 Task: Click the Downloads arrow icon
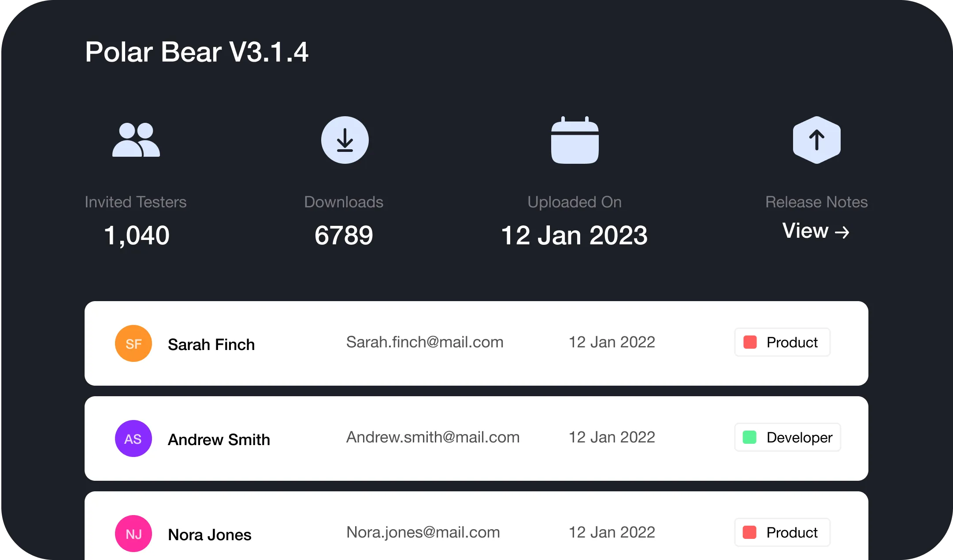(345, 140)
